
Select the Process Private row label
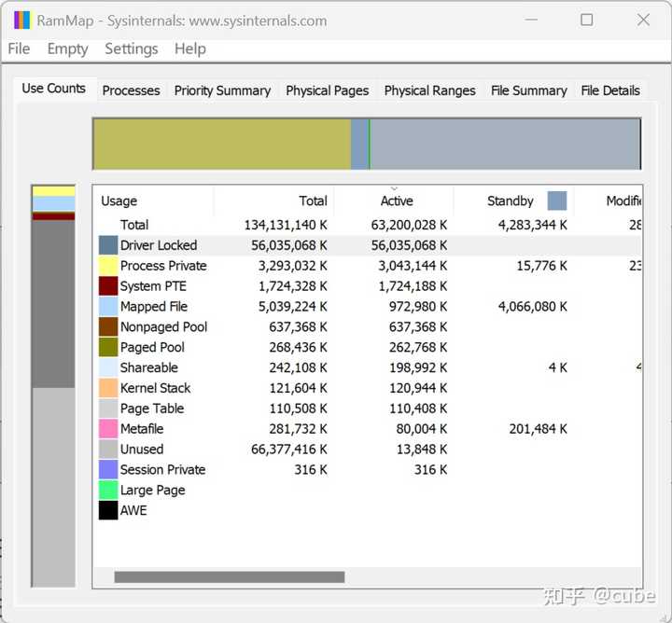coord(163,266)
